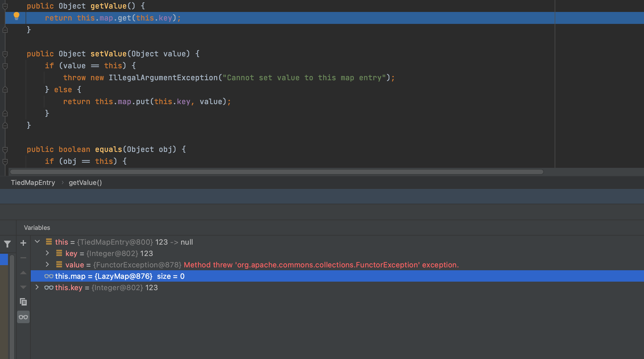Fold the getValue method with gutter marker
The height and width of the screenshot is (359, 644).
[5, 6]
